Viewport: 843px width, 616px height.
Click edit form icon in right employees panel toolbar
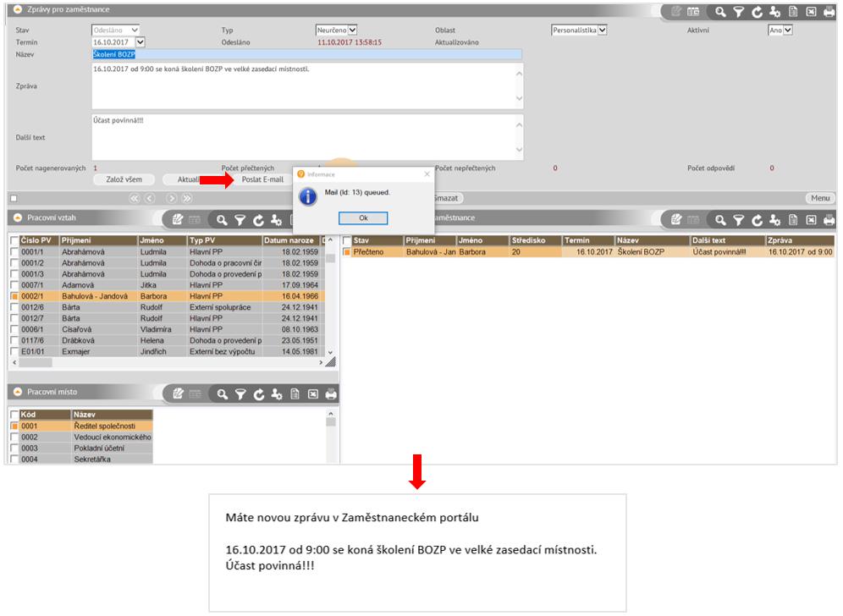pos(676,219)
